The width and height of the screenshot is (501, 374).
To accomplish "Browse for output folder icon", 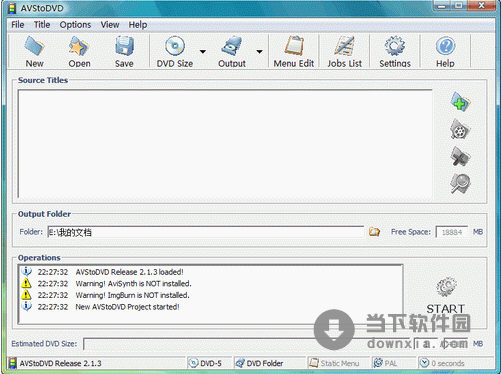I will point(374,232).
